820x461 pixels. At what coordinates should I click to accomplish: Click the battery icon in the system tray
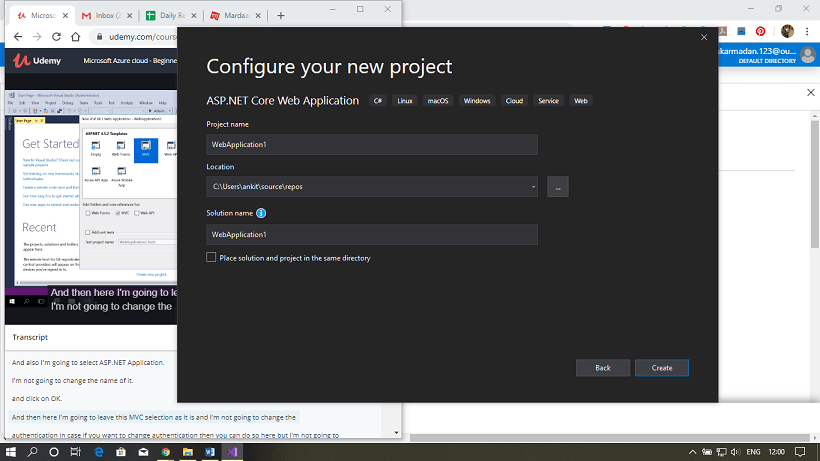pyautogui.click(x=707, y=452)
